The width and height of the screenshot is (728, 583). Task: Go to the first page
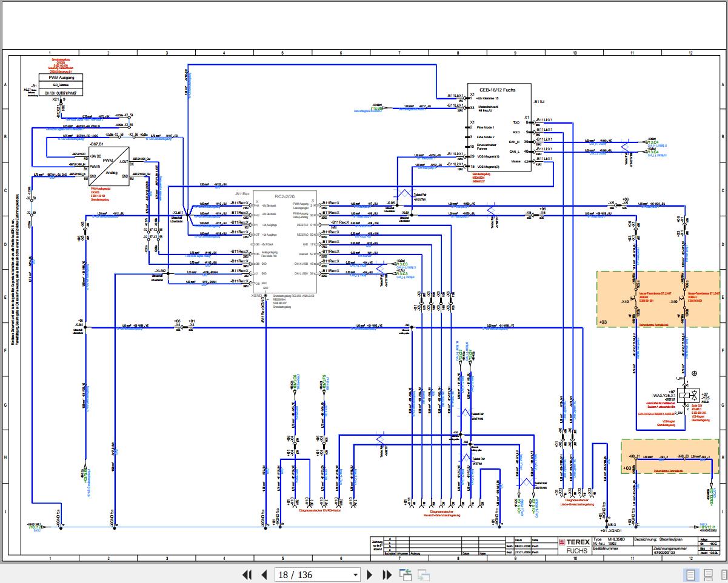click(247, 575)
